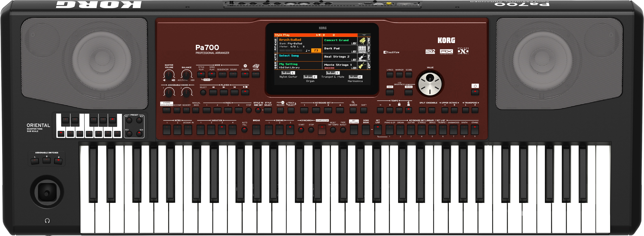644x236 pixels.
Task: Tap the muted Real Strings 2 violin icon
Action: pos(362,58)
